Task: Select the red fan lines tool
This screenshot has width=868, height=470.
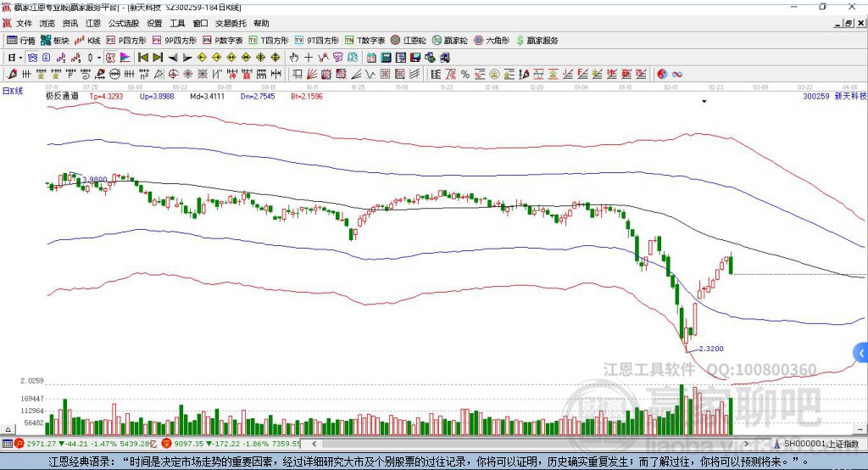Action: pyautogui.click(x=312, y=75)
